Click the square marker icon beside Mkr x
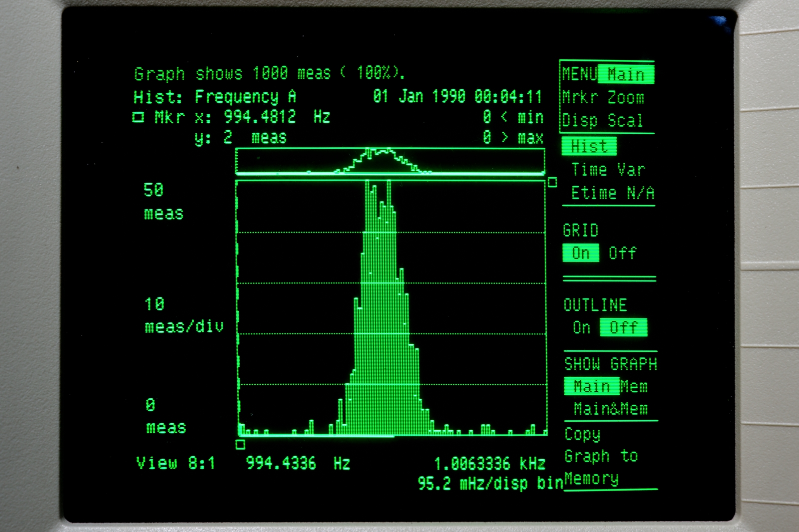This screenshot has height=532, width=799. click(x=138, y=117)
